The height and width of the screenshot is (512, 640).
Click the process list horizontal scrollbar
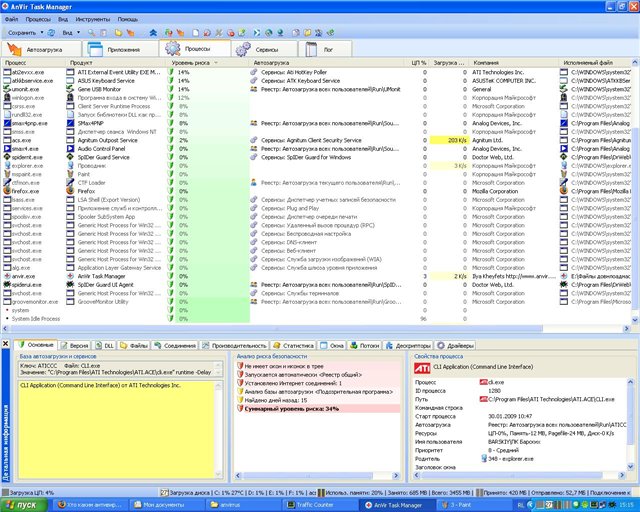(277, 328)
